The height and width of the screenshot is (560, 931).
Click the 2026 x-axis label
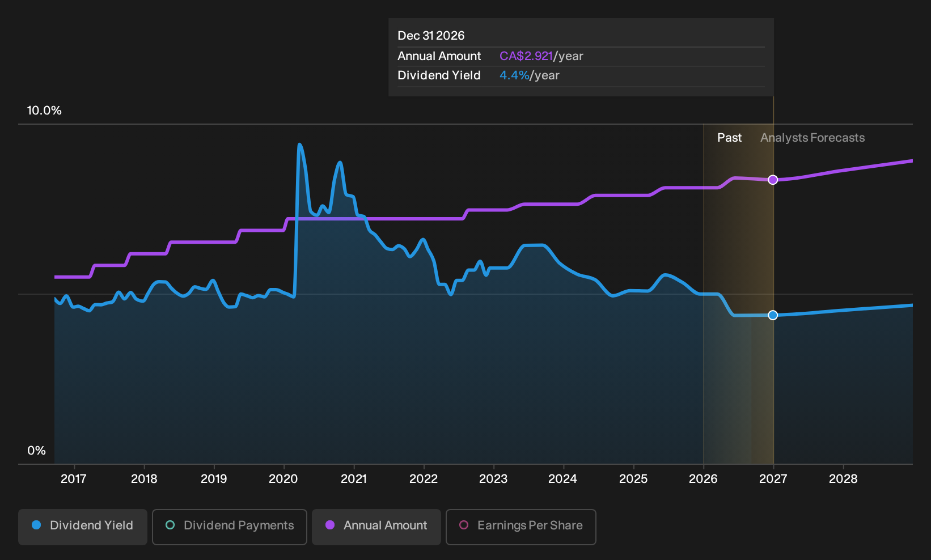(x=703, y=479)
